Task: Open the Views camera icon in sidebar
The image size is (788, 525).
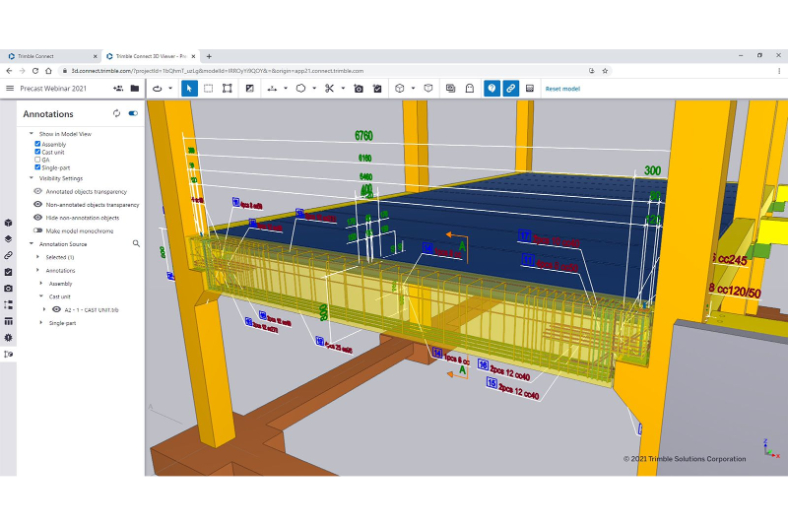Action: tap(9, 288)
